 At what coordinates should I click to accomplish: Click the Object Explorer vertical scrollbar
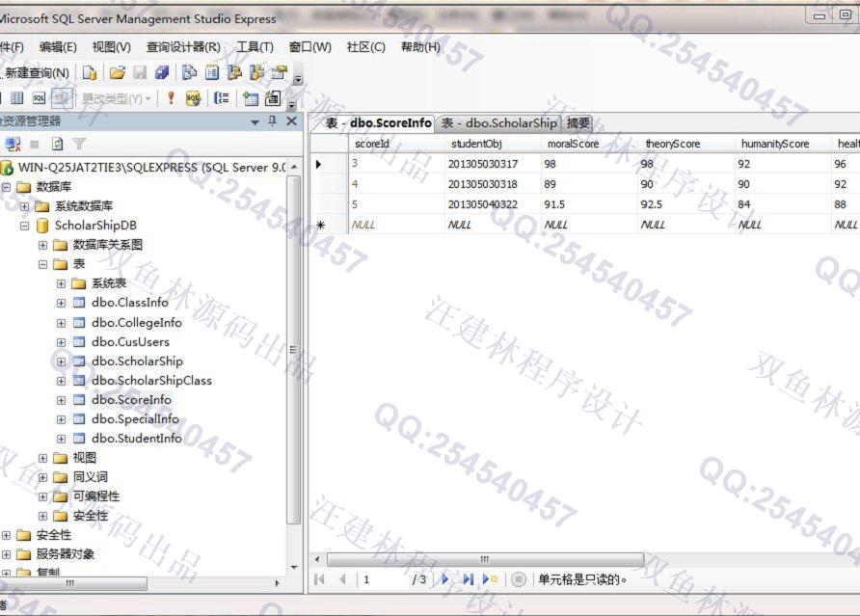click(x=294, y=349)
